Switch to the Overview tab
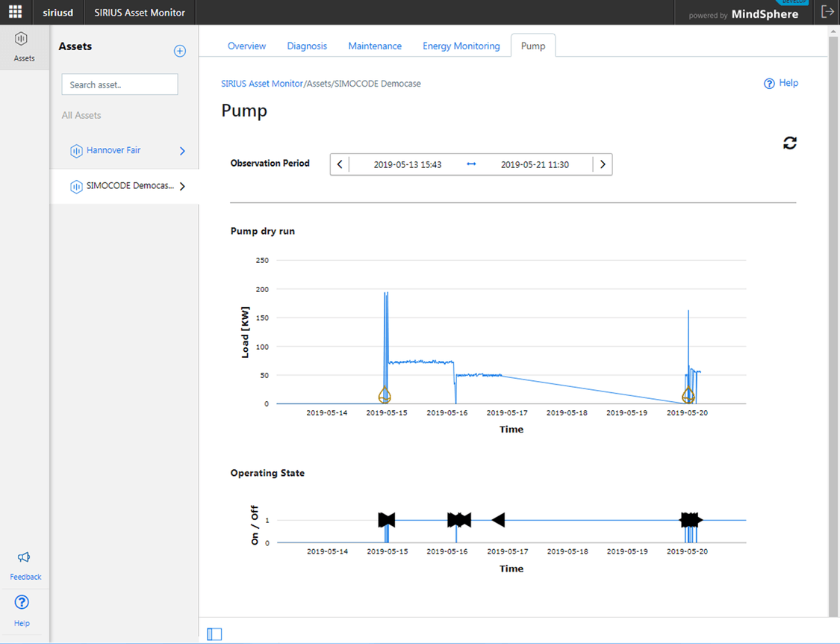Screen dimensions: 840x644 (246, 46)
